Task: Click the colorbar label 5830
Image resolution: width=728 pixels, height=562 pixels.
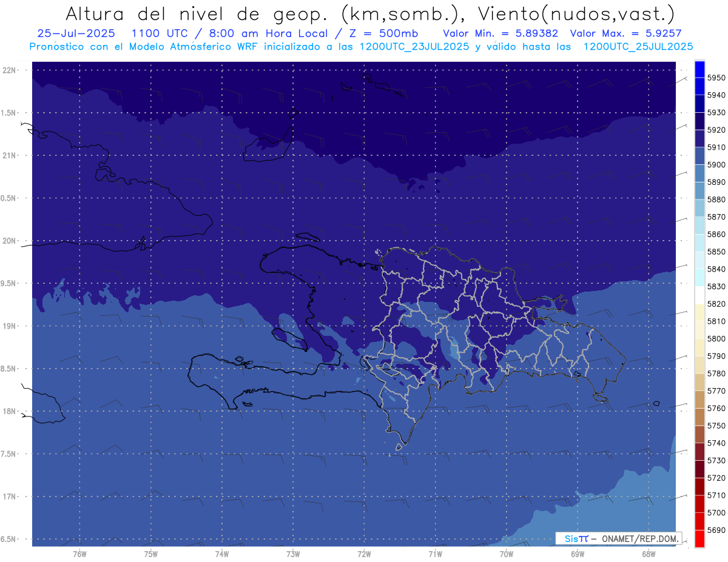Action: pos(716,287)
